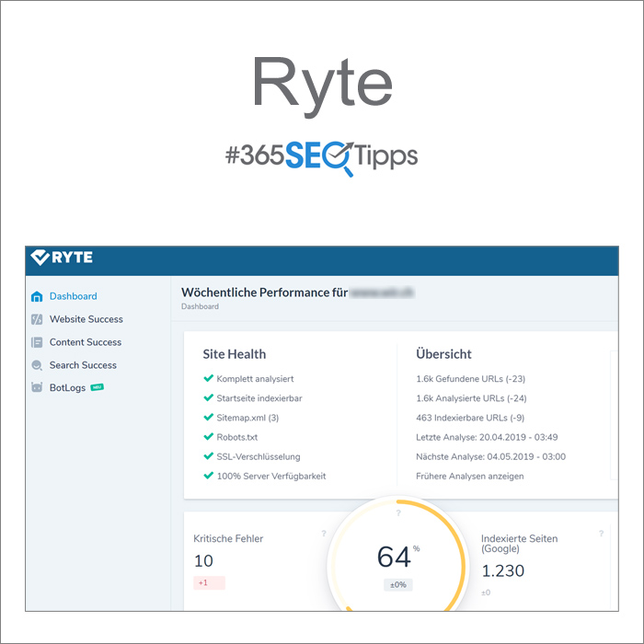Click the green NEU badge beside BotLogs

coord(97,387)
